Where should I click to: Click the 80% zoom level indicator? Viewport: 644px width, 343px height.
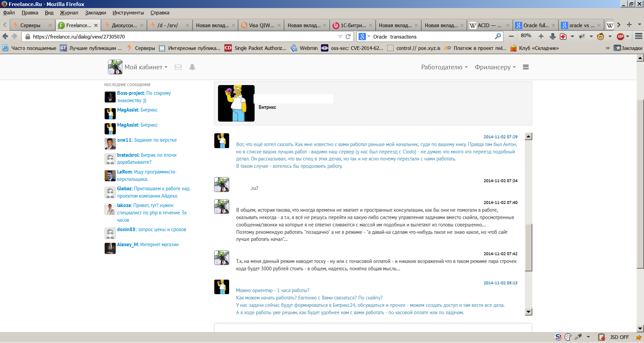(526, 36)
